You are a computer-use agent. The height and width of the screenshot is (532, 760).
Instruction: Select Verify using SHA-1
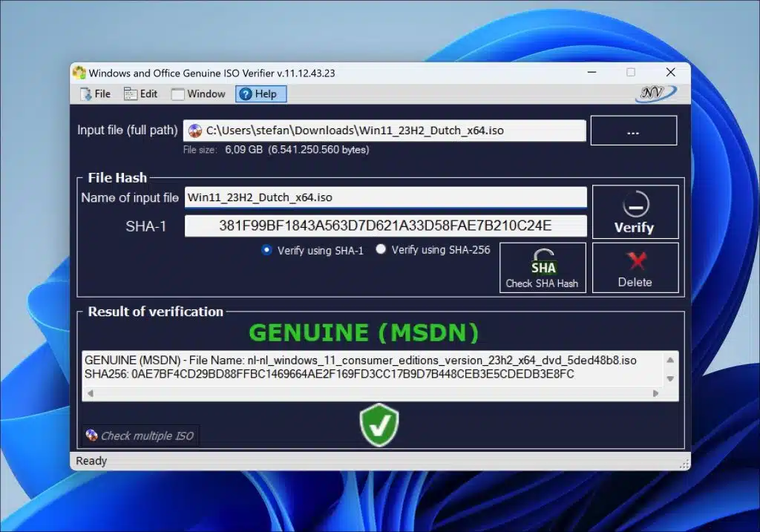click(x=267, y=250)
